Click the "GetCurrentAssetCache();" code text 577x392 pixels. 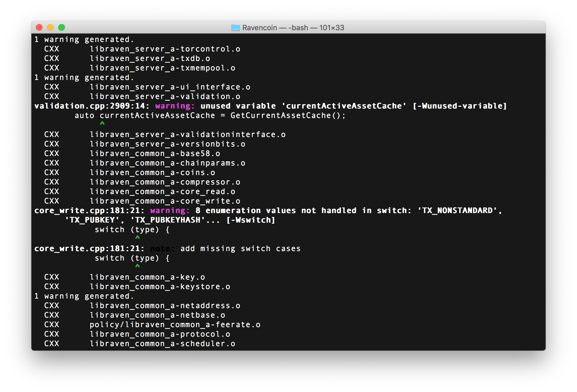pos(288,115)
